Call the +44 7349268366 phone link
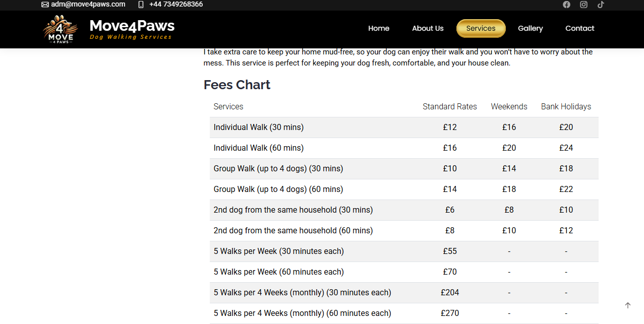 176,5
